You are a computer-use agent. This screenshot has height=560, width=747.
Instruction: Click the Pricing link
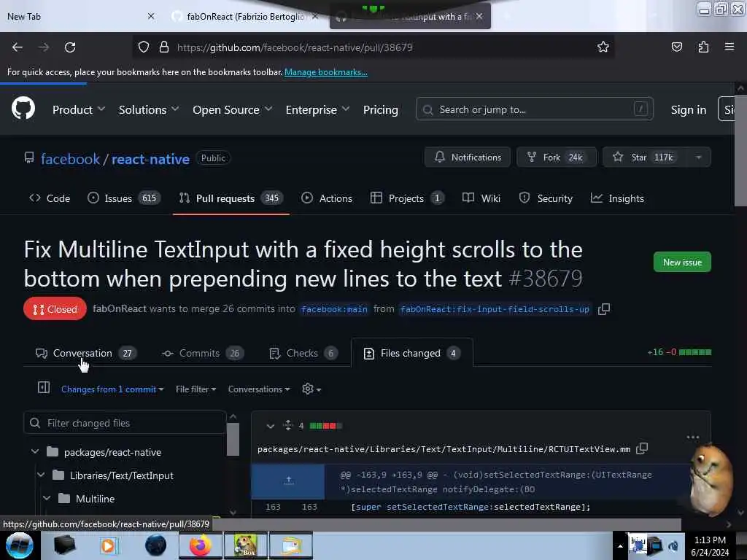(380, 109)
